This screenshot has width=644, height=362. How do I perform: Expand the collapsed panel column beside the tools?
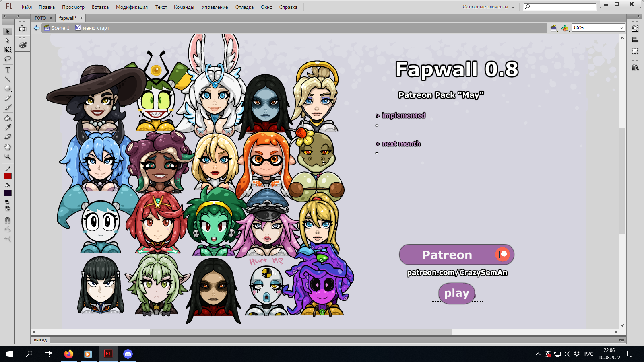(18, 16)
